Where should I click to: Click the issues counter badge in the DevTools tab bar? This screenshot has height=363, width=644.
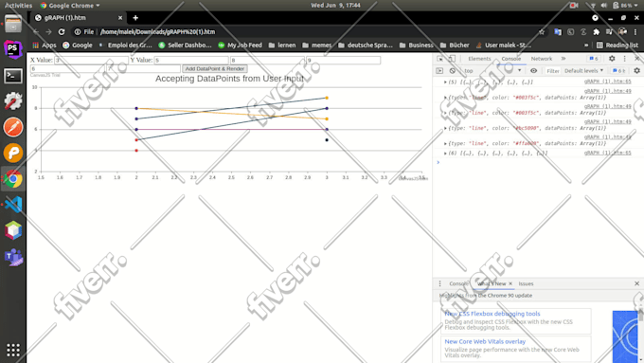(x=594, y=59)
